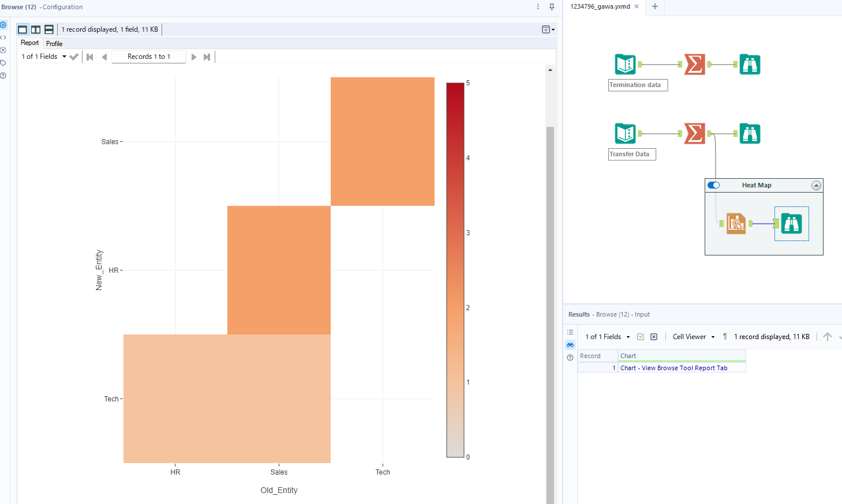Click the heatmap color gradient legend

click(x=453, y=269)
